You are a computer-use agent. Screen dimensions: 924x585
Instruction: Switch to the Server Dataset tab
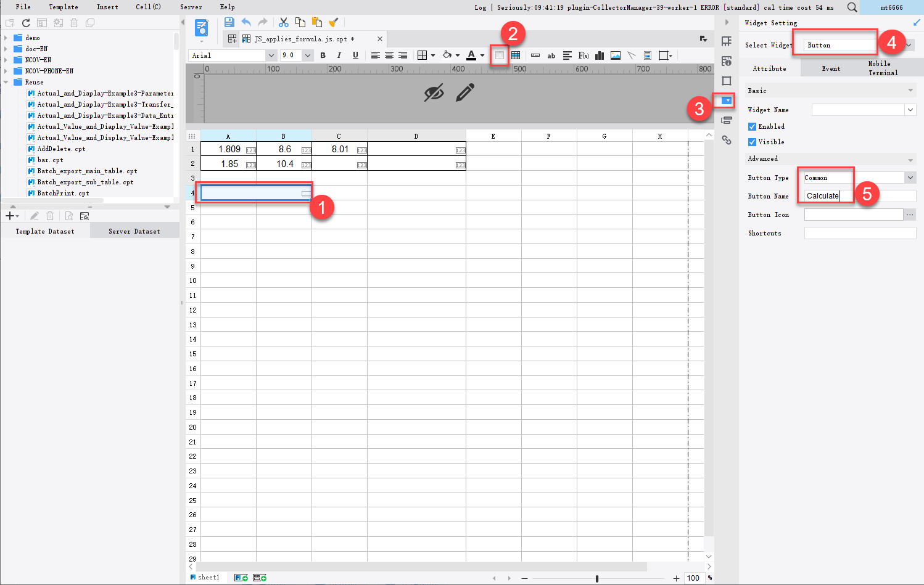tap(134, 231)
